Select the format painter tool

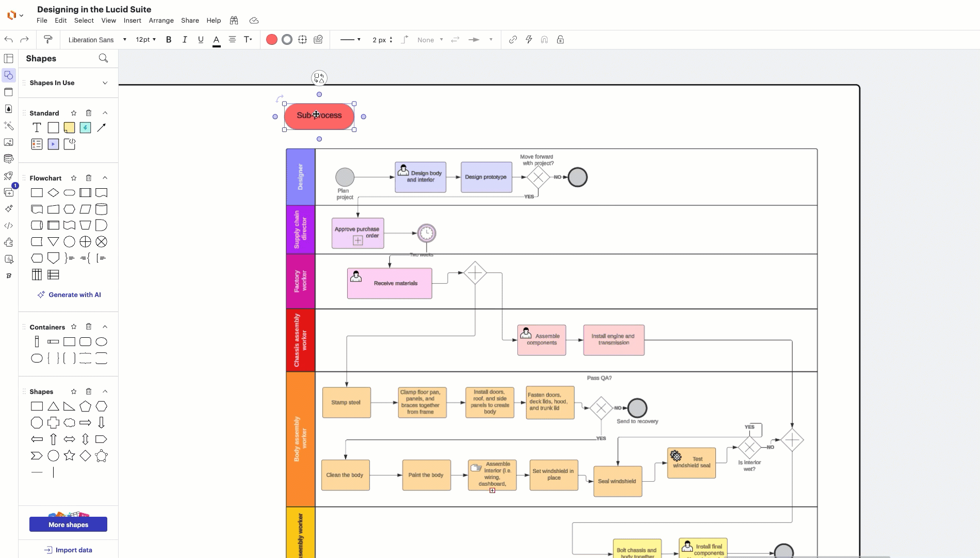click(x=48, y=40)
